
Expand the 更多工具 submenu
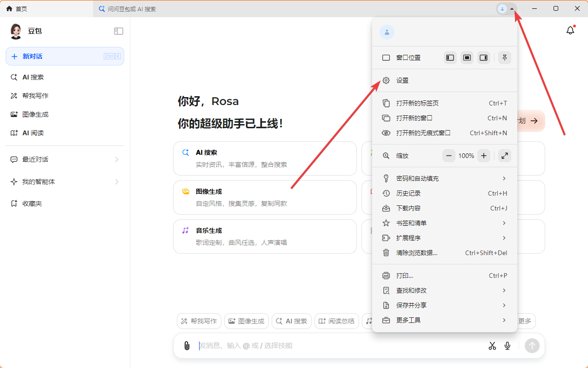coord(445,320)
